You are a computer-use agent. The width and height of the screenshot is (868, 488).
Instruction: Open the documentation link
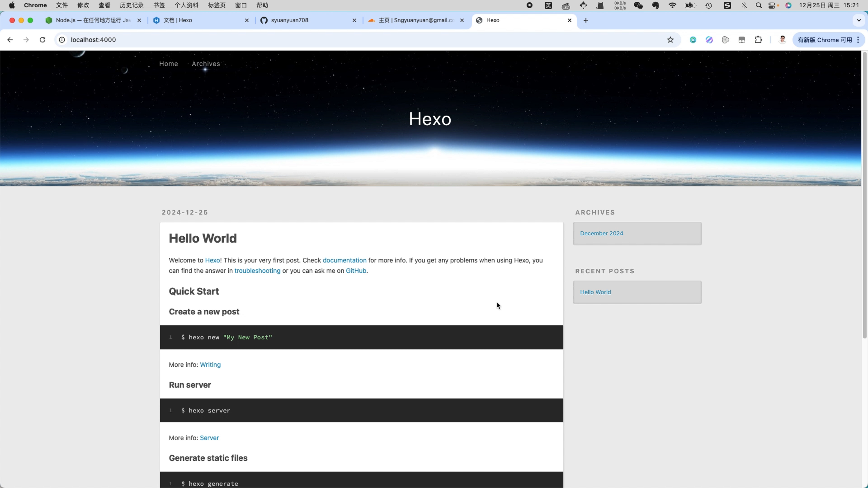pos(344,260)
